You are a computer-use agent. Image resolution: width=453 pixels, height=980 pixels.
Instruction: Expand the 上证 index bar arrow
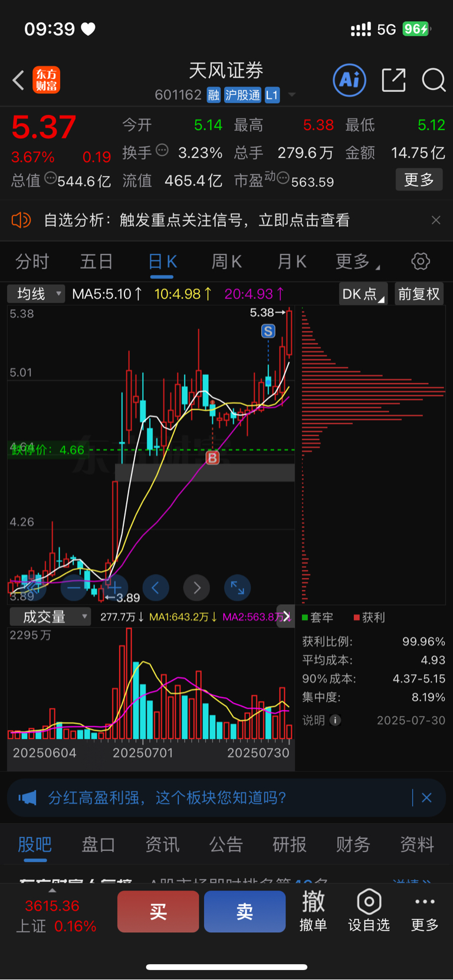[52, 890]
